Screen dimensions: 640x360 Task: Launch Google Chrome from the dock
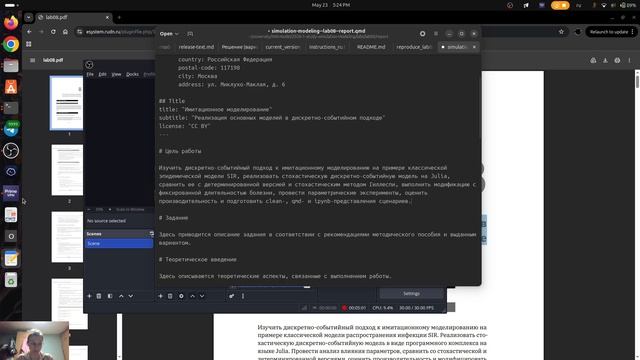[x=11, y=44]
